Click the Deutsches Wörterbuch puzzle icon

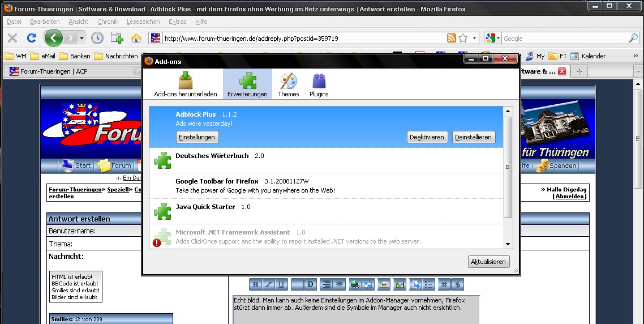tap(162, 160)
